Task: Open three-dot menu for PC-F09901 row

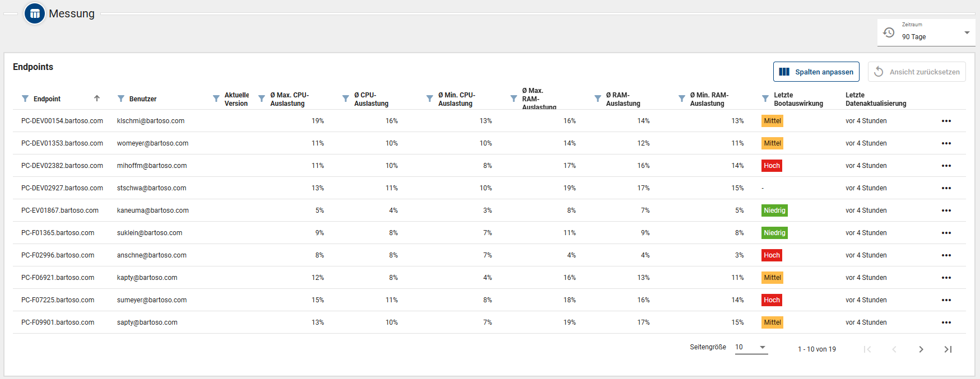Action: (946, 322)
